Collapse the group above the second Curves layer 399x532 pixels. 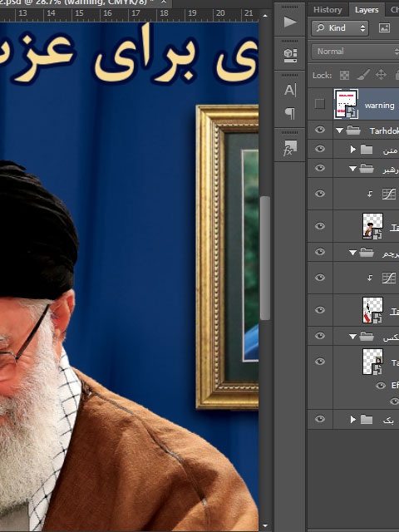[x=352, y=253]
